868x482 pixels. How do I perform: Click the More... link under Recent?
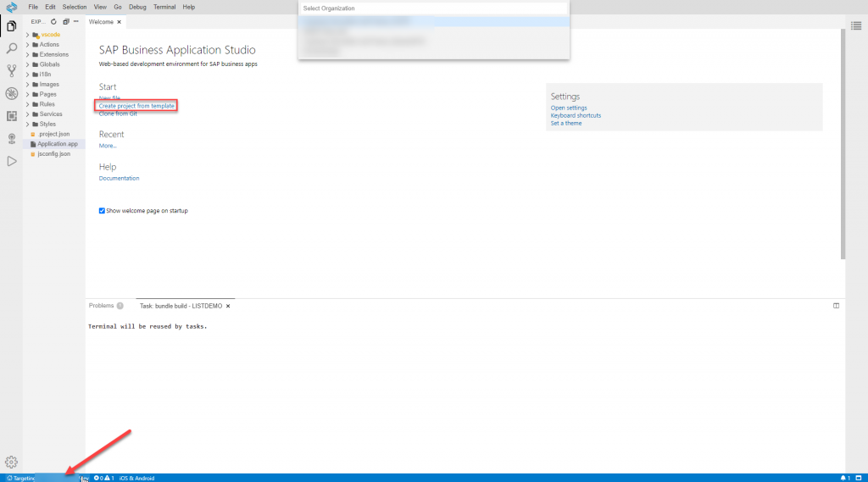click(108, 146)
